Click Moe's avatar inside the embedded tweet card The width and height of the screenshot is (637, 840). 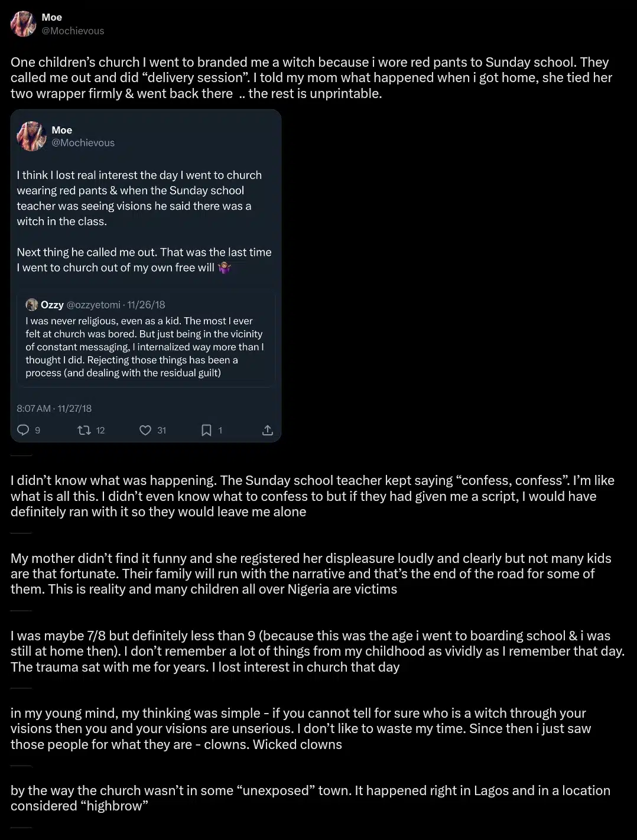[32, 136]
